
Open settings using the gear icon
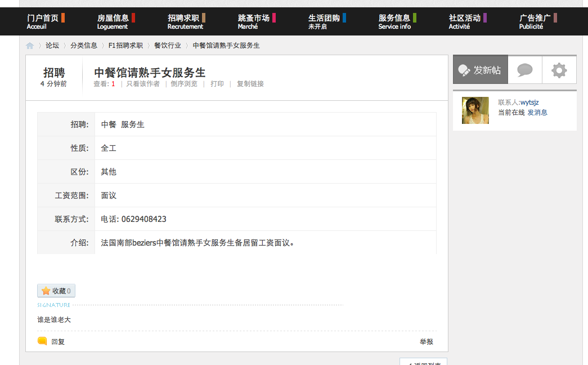(559, 69)
